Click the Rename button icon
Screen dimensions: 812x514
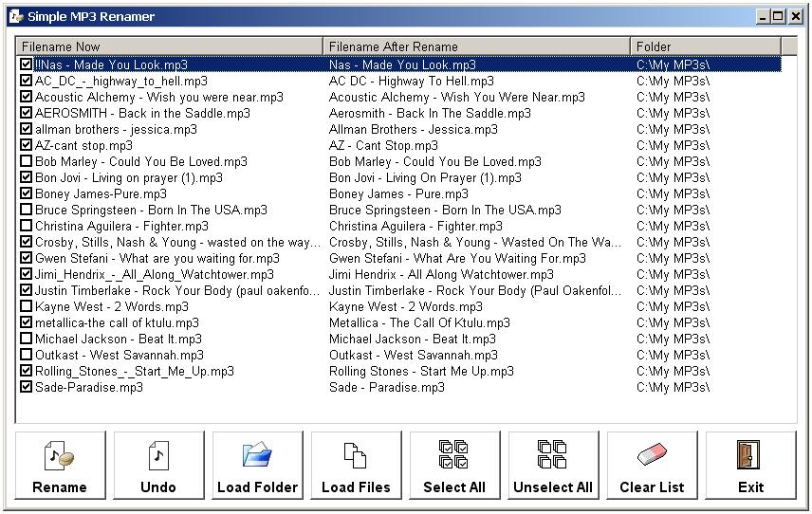pyautogui.click(x=60, y=455)
